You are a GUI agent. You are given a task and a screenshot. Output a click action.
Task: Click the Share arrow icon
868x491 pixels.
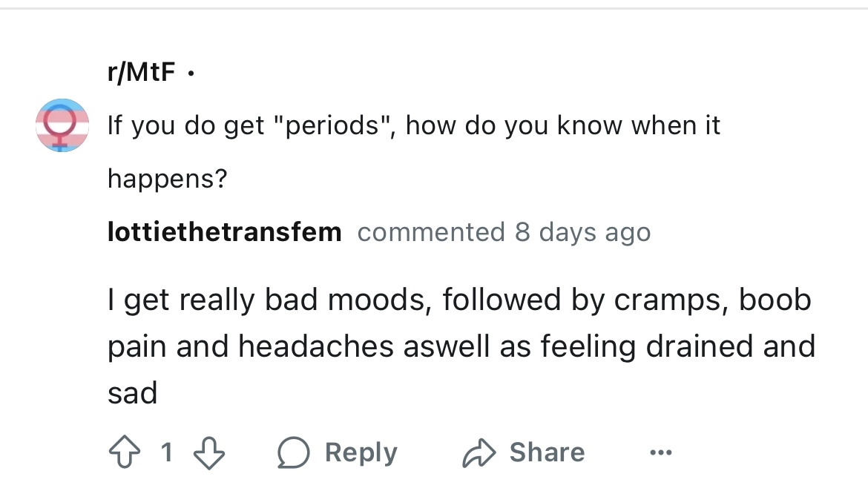point(479,452)
